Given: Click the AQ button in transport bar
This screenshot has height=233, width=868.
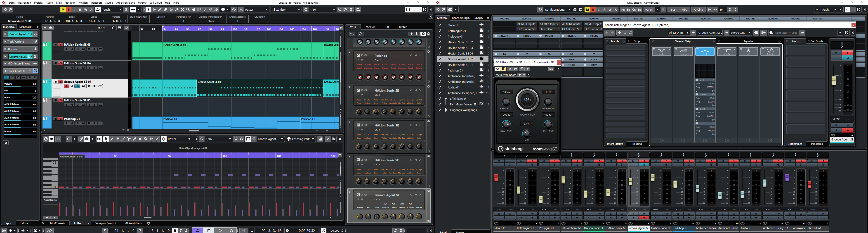Looking at the screenshot, I should click(x=50, y=231).
